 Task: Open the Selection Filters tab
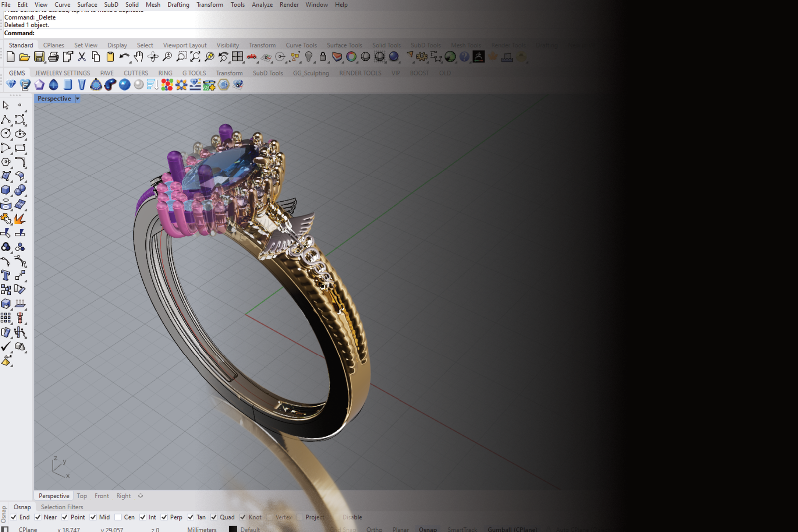[62, 507]
